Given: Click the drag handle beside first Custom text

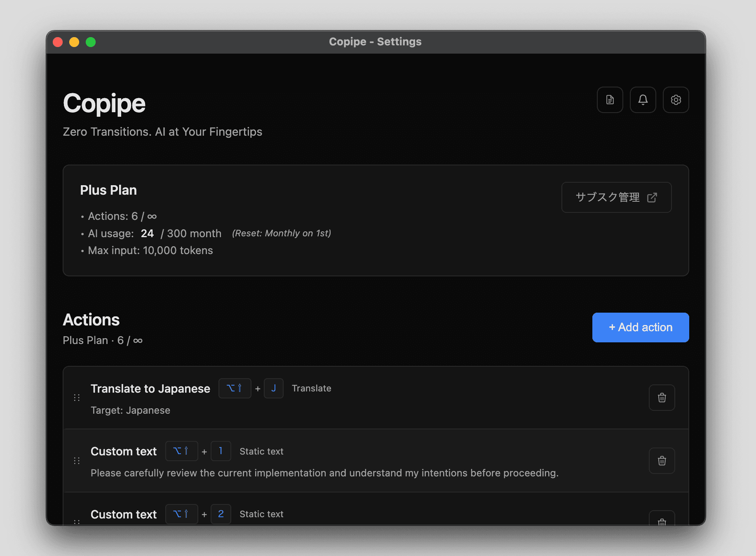Looking at the screenshot, I should click(x=77, y=461).
